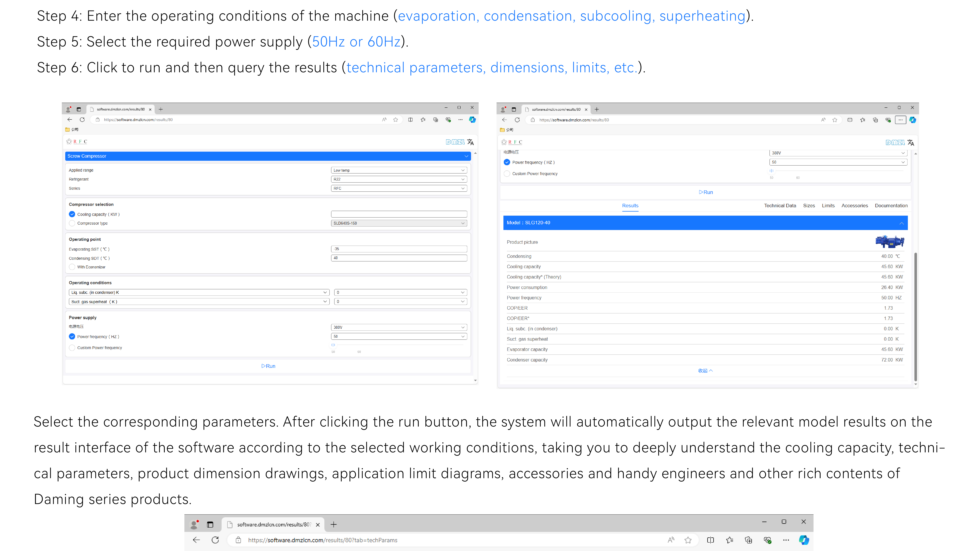Click the Copilot icon in bottom browser
Viewport: 980px width, 551px height.
(804, 540)
